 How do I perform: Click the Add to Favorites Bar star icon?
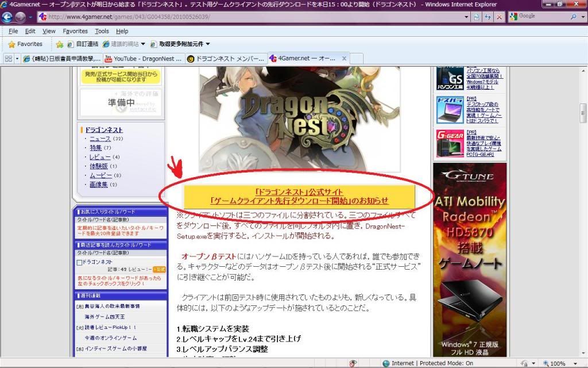tap(60, 44)
